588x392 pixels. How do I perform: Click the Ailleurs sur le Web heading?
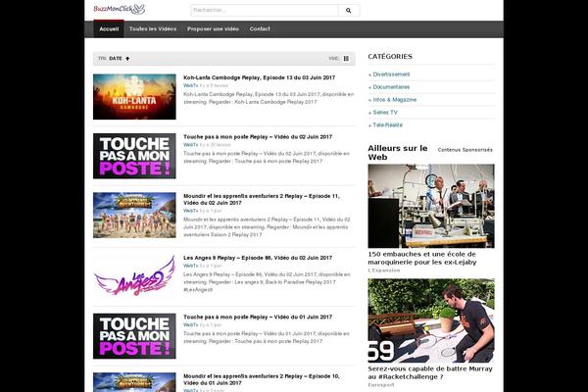pos(398,153)
